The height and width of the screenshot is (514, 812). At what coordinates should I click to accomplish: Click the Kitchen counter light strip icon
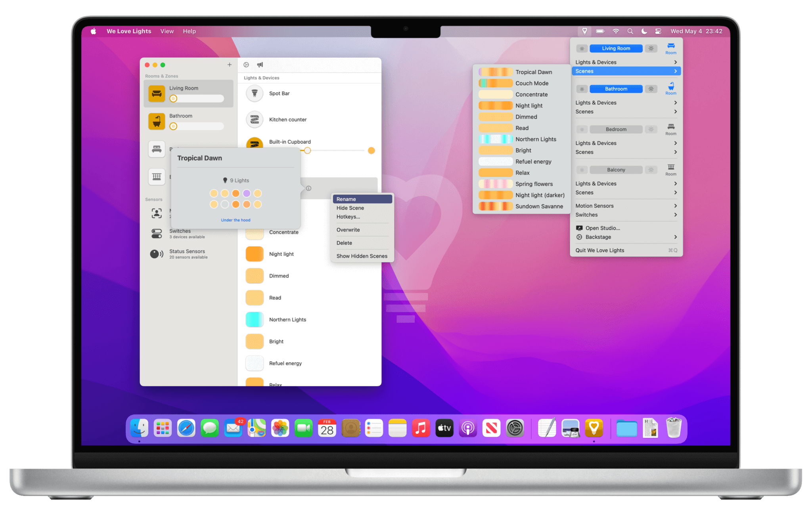[255, 119]
